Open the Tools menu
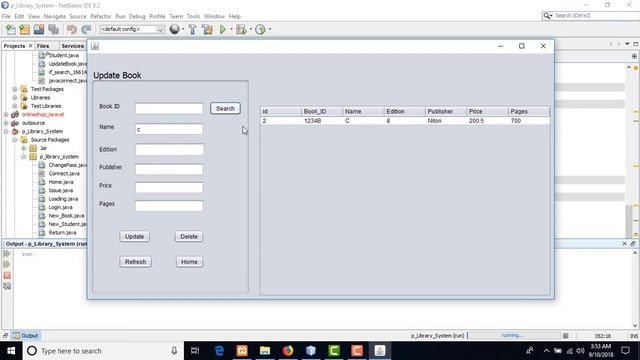Image resolution: width=640 pixels, height=360 pixels. coord(193,16)
